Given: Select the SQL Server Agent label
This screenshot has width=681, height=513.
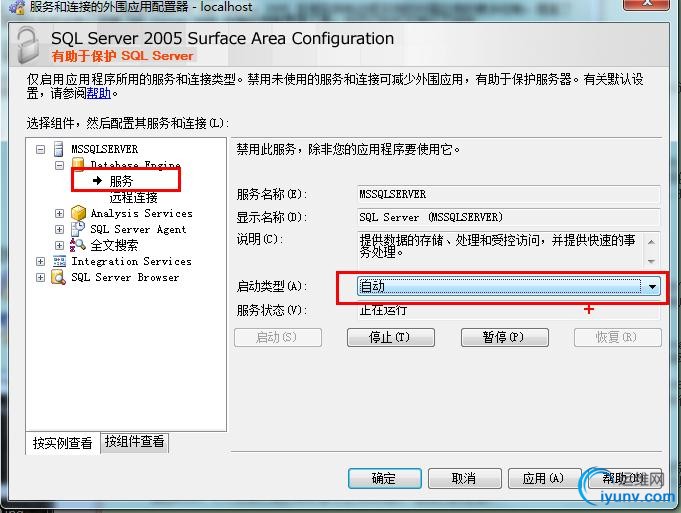Looking at the screenshot, I should 138,229.
